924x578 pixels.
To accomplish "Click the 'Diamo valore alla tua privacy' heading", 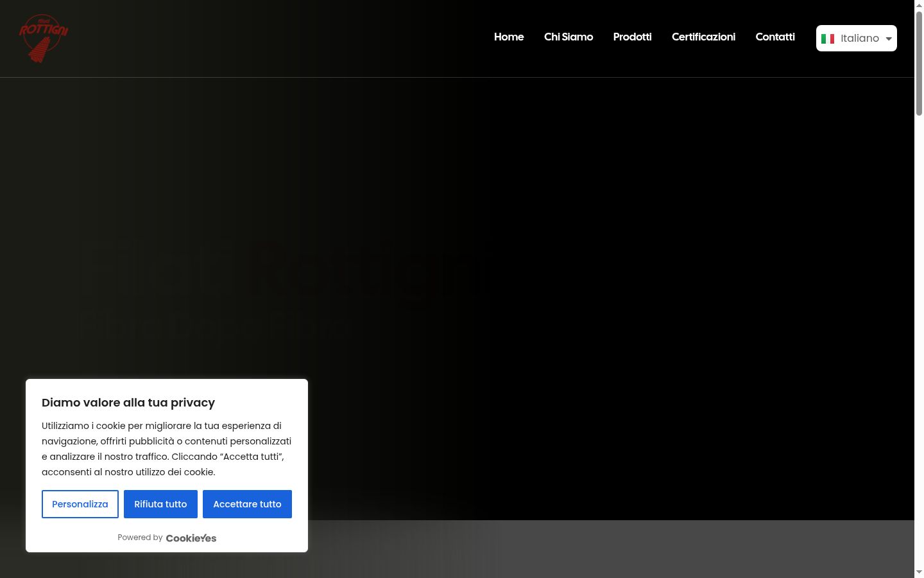I will click(128, 403).
